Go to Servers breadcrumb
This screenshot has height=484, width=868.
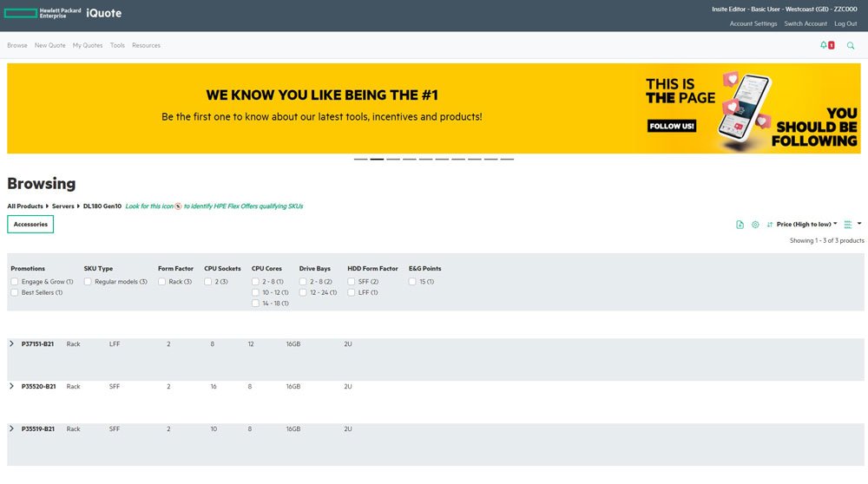(63, 206)
